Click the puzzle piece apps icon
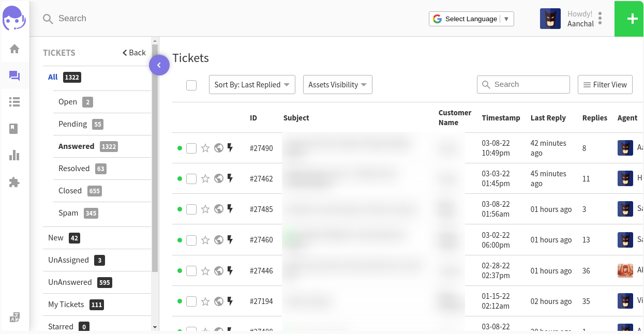 [14, 182]
